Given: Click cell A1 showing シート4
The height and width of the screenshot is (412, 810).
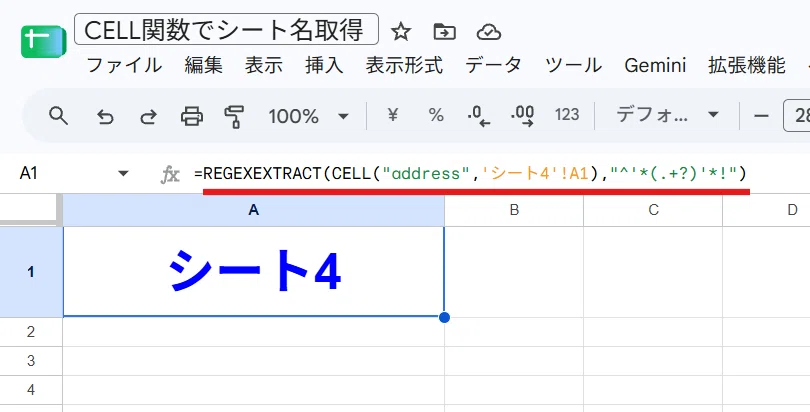Looking at the screenshot, I should 254,272.
